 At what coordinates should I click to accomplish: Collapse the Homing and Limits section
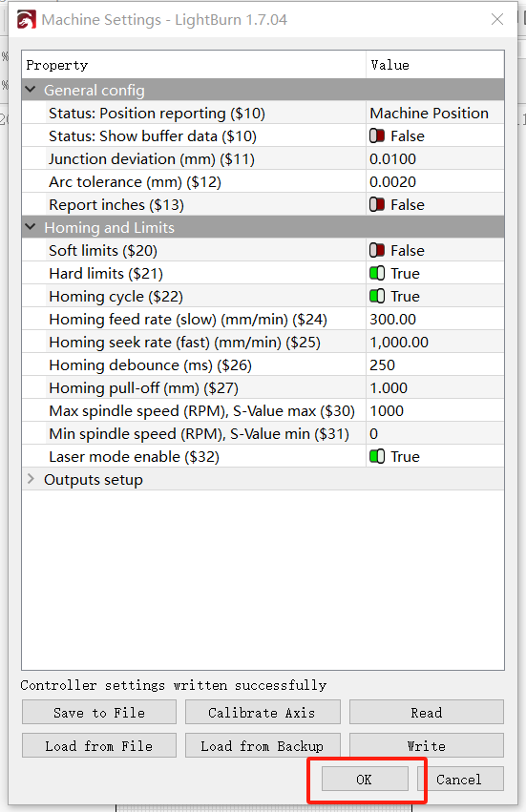pos(31,227)
